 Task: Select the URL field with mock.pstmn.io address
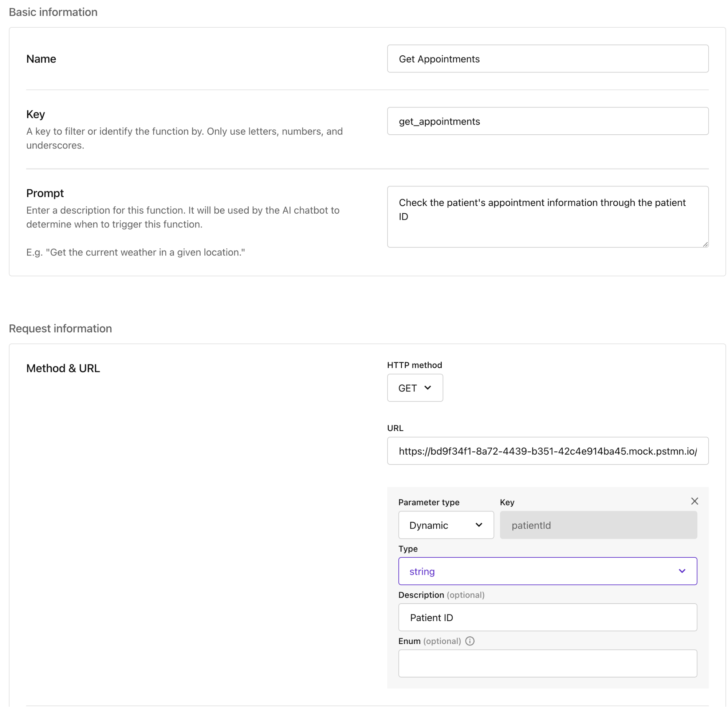click(547, 451)
